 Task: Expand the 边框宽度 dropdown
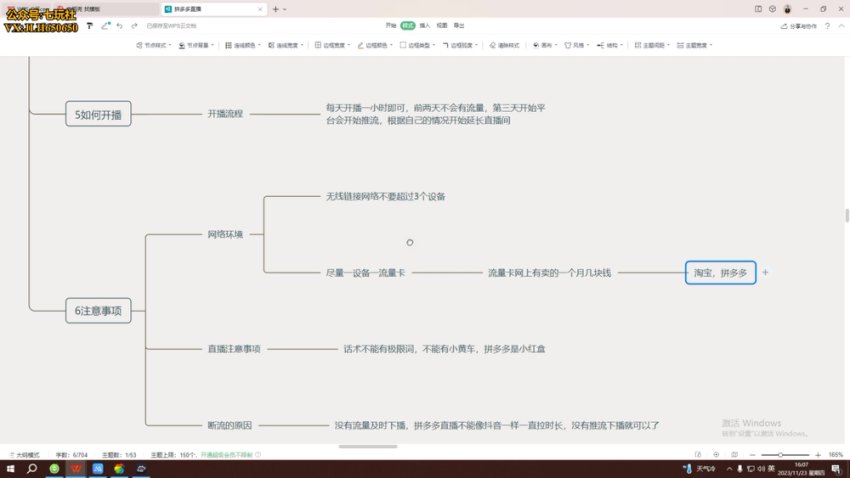coord(333,46)
